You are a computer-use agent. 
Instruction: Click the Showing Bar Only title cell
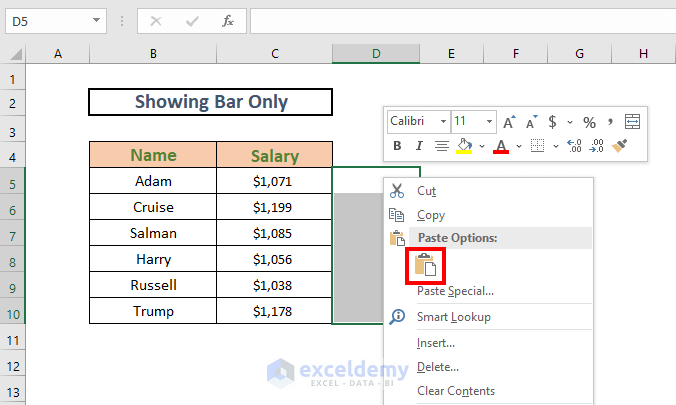211,102
